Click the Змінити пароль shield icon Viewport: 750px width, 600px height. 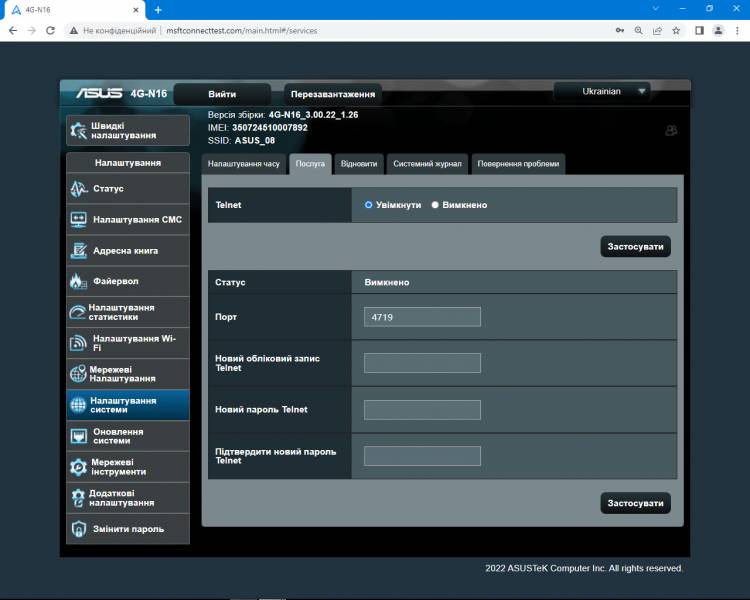click(78, 529)
